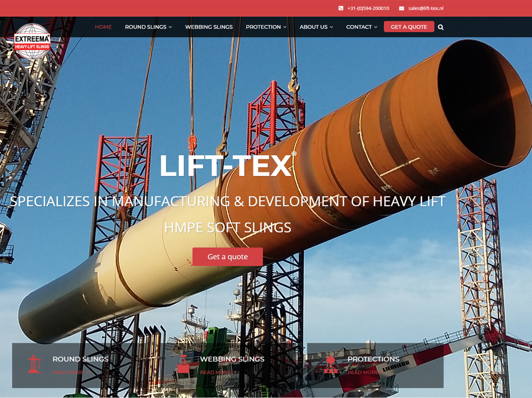
Task: Open the Round Slings card title
Action: point(81,359)
